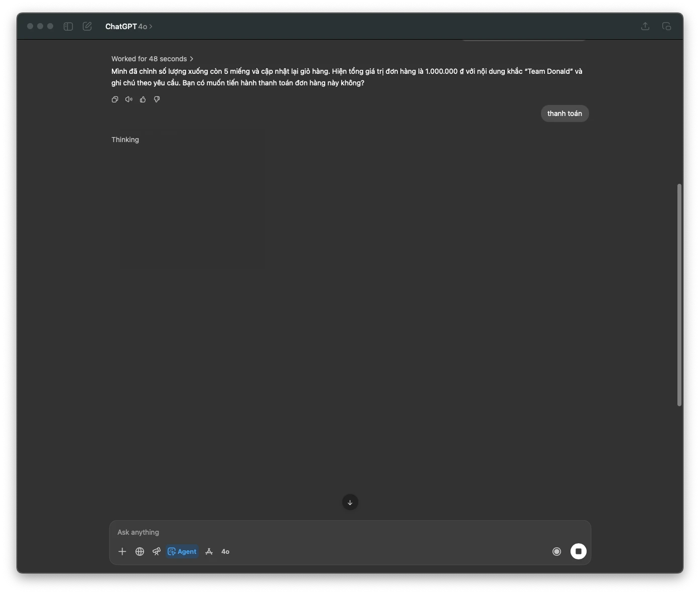Open the ChatGPT 4o model dropdown
The height and width of the screenshot is (594, 700).
(129, 26)
